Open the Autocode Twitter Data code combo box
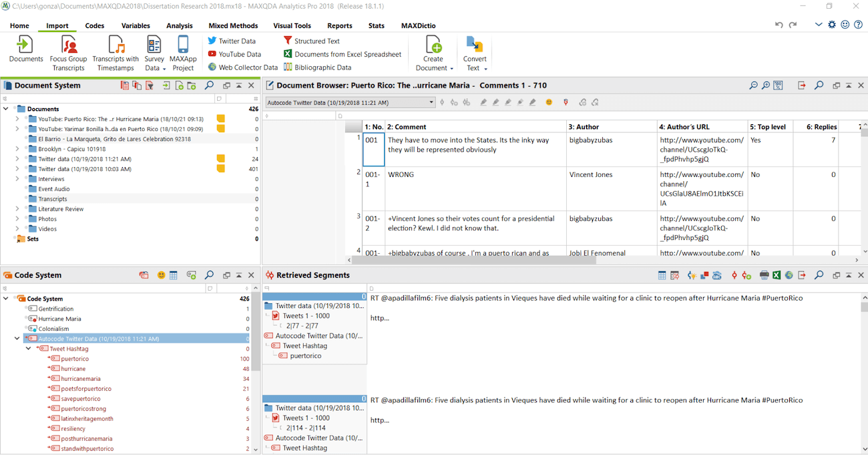Image resolution: width=868 pixels, height=455 pixels. click(350, 102)
